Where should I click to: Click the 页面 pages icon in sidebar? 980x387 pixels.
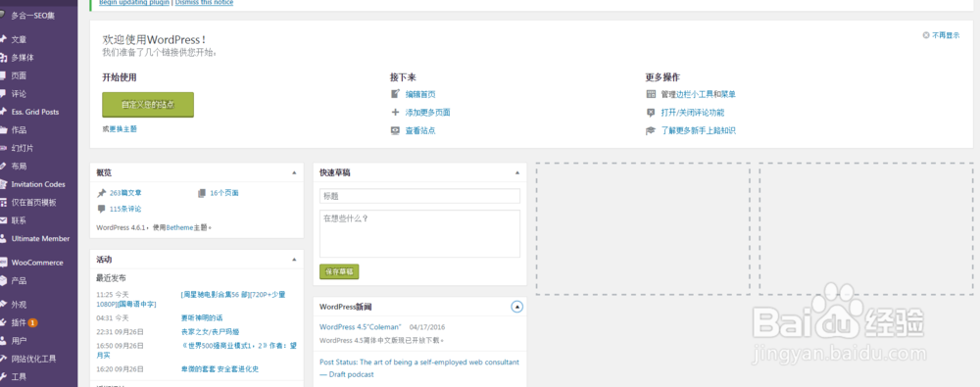tap(4, 75)
